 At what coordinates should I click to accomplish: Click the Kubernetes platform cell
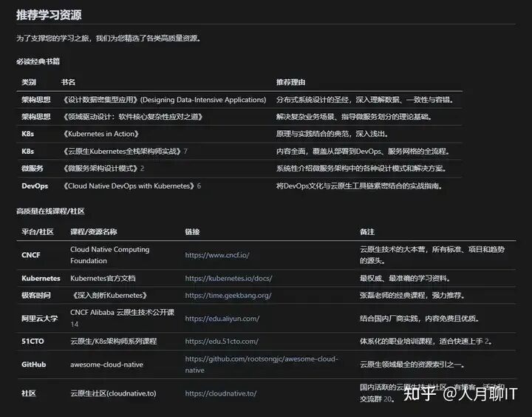click(x=41, y=279)
